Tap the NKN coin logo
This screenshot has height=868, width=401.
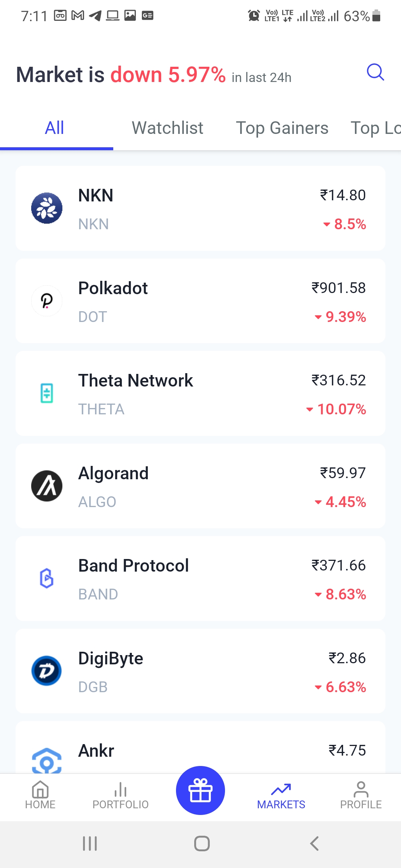(x=47, y=208)
